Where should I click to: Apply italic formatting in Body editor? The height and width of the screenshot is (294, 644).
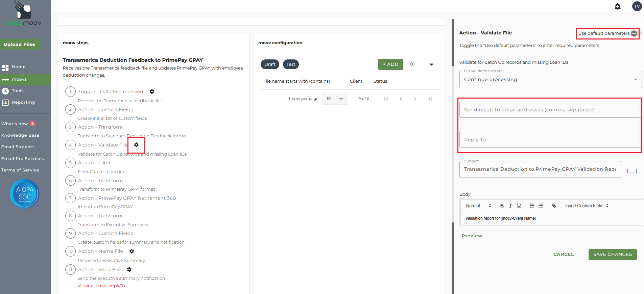click(510, 206)
